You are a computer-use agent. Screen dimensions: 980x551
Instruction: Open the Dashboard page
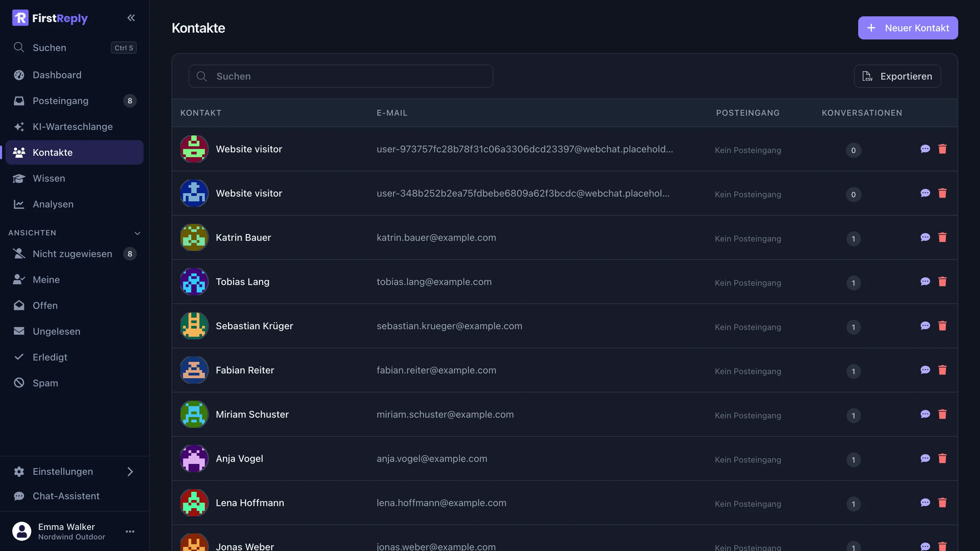tap(75, 75)
